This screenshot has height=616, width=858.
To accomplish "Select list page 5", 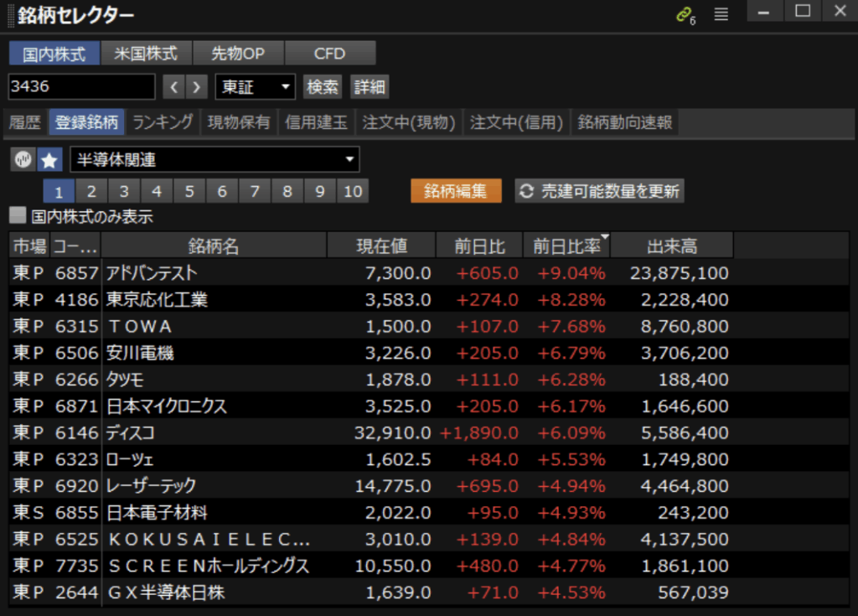I will coord(189,191).
